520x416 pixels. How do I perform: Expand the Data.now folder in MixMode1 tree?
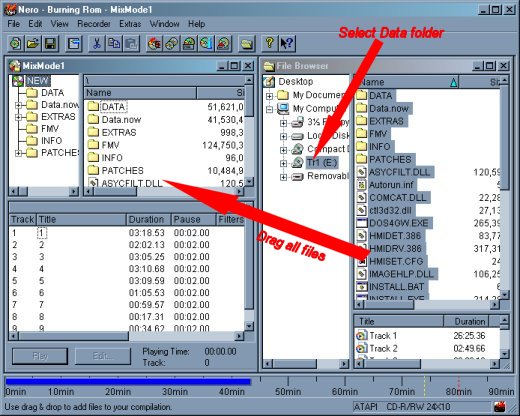(18, 105)
